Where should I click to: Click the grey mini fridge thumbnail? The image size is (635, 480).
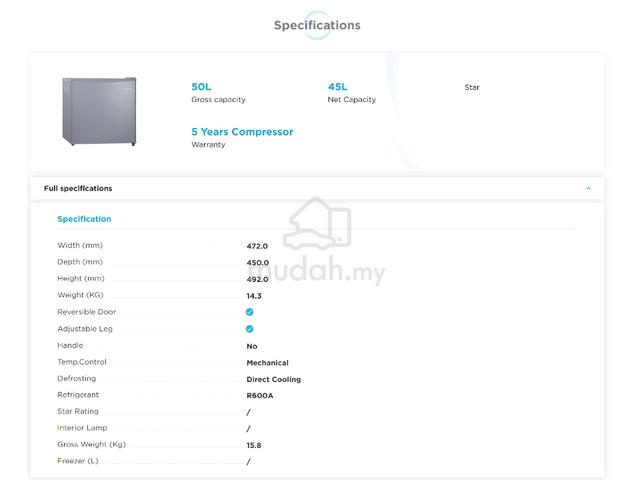(99, 111)
